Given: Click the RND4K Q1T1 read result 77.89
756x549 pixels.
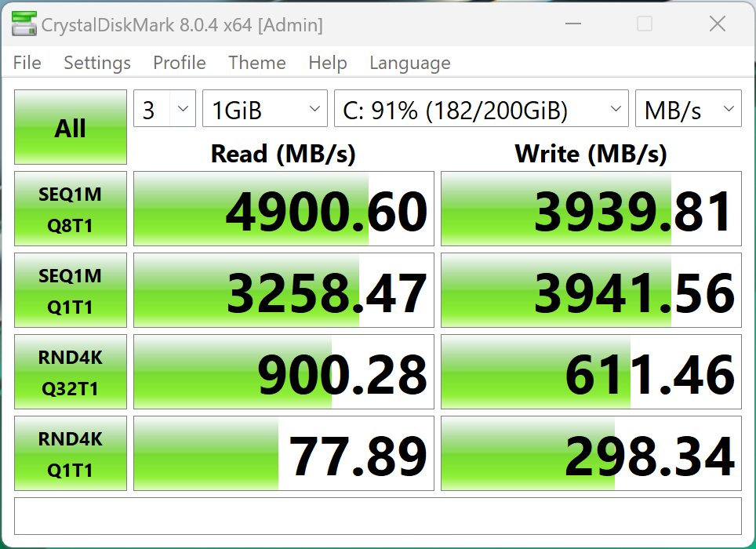Looking at the screenshot, I should click(x=284, y=453).
